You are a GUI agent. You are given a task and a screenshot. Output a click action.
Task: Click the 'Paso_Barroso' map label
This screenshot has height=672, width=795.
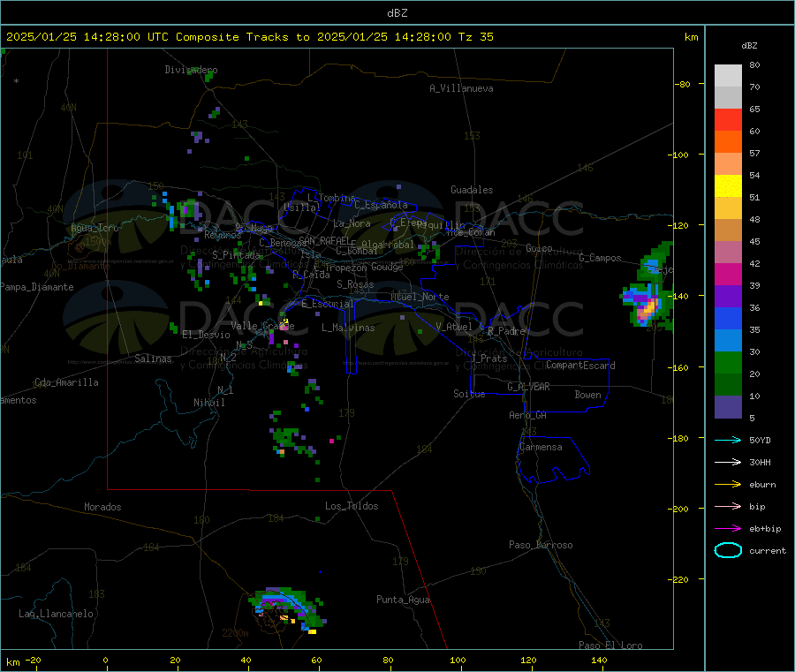click(541, 545)
